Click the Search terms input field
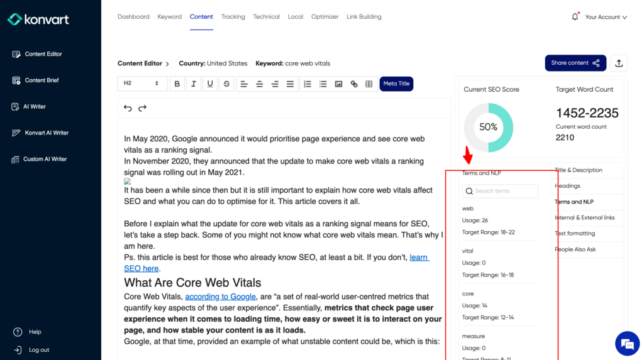644x360 pixels. [501, 191]
